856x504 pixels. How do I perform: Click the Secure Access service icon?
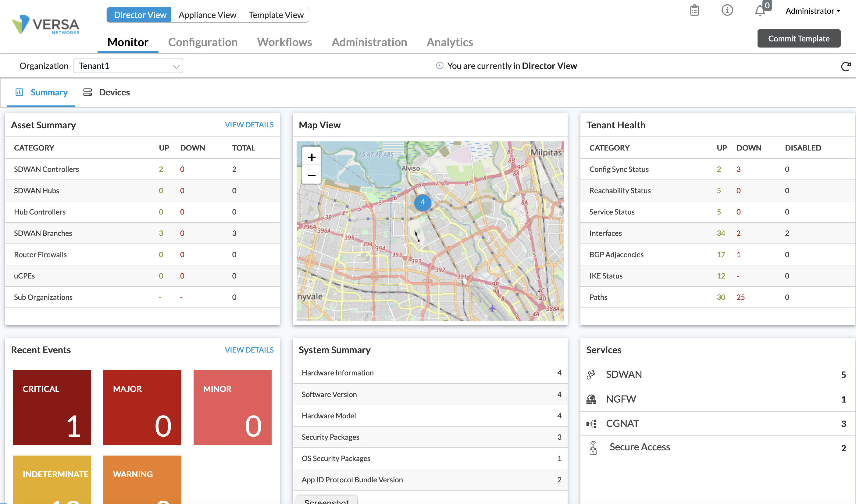tap(593, 448)
